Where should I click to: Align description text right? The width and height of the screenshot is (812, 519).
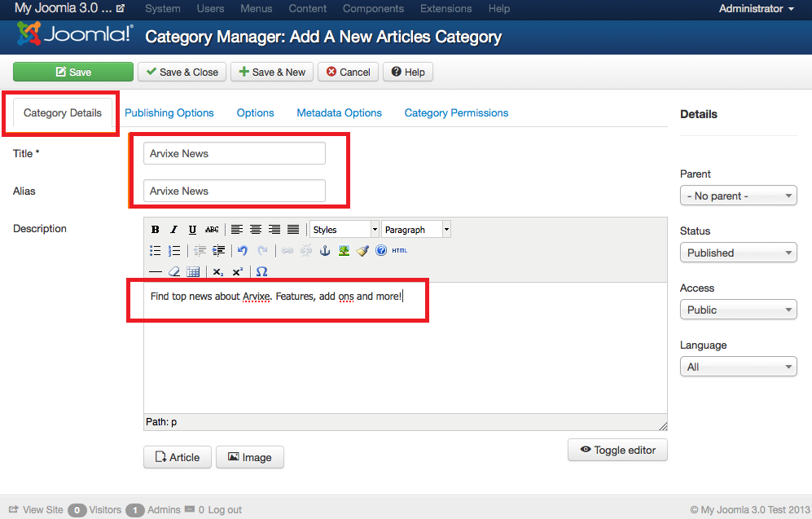coord(274,230)
